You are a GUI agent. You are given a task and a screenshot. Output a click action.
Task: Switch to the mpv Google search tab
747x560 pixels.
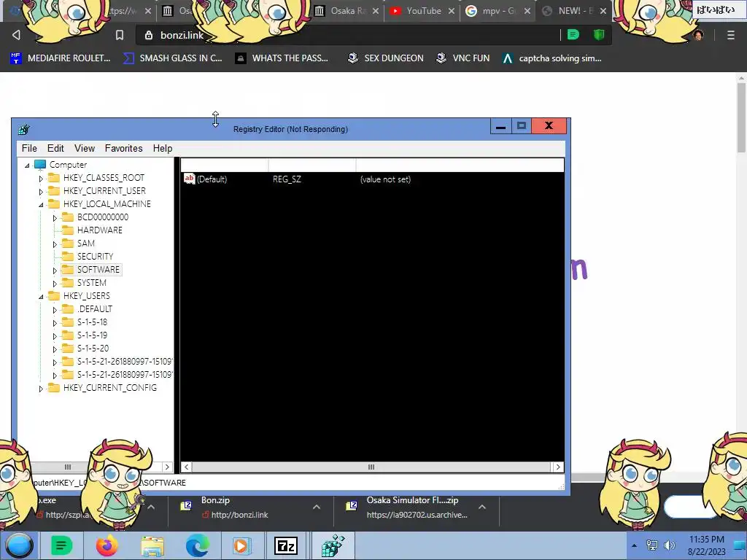[x=498, y=10]
